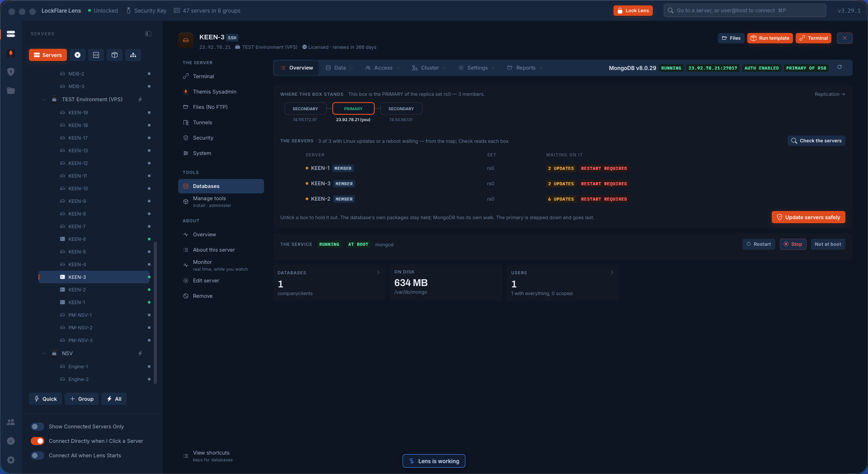Restart the mongod service
868x474 pixels.
tap(759, 244)
